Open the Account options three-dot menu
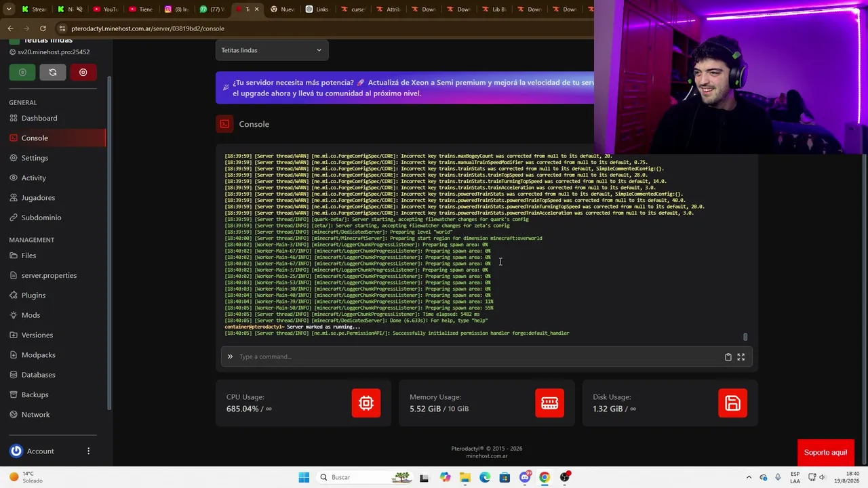Screen dimensions: 868x488 (88, 451)
